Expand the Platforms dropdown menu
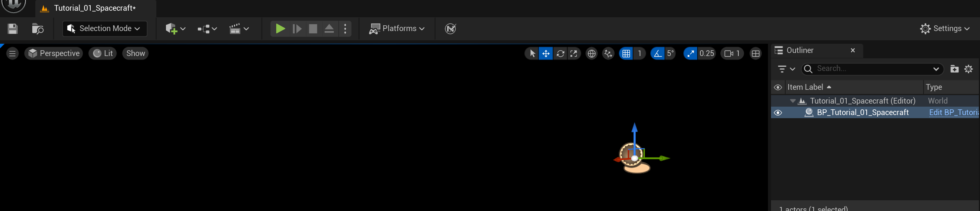The width and height of the screenshot is (980, 211). pyautogui.click(x=397, y=29)
